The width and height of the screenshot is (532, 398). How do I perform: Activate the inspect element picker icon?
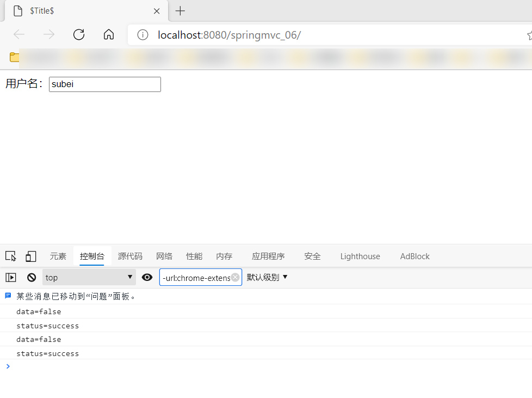10,256
